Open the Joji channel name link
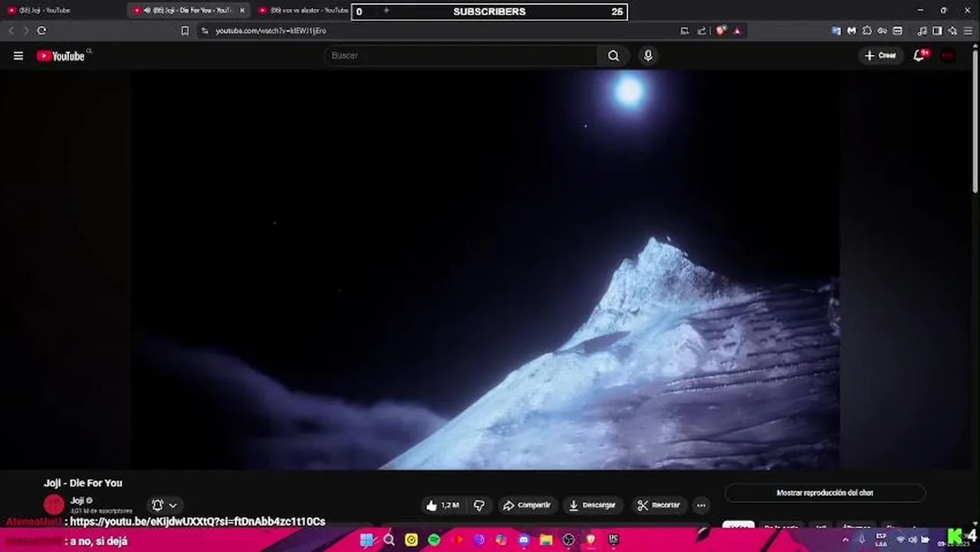Image resolution: width=980 pixels, height=552 pixels. 77,501
